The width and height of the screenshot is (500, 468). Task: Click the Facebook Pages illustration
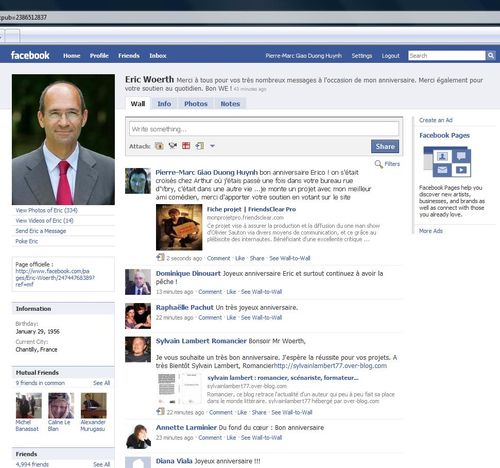[447, 161]
